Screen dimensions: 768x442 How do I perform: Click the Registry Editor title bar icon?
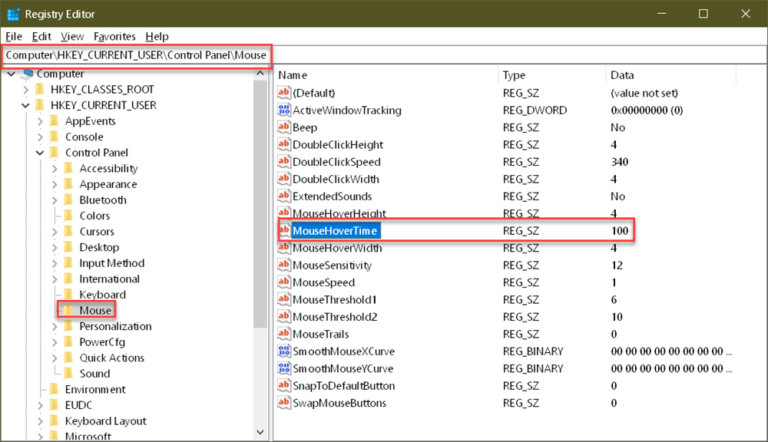pos(13,14)
